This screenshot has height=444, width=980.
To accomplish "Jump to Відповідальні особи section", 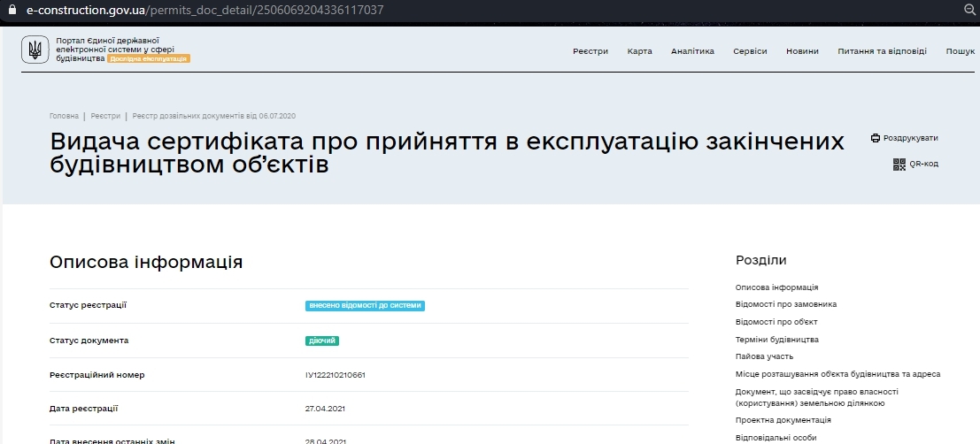I will [x=776, y=438].
